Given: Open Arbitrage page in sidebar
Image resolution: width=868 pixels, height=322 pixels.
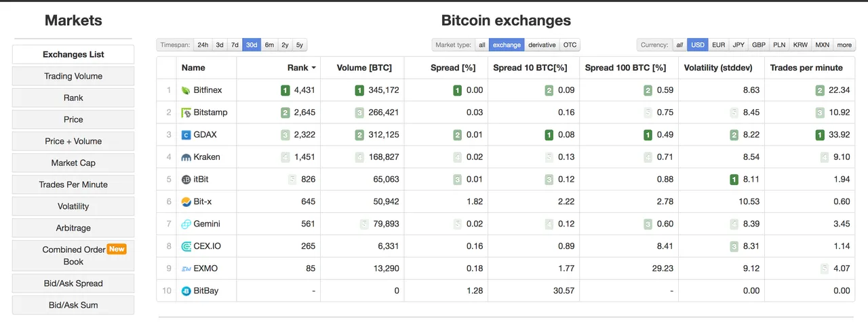Looking at the screenshot, I should (73, 228).
